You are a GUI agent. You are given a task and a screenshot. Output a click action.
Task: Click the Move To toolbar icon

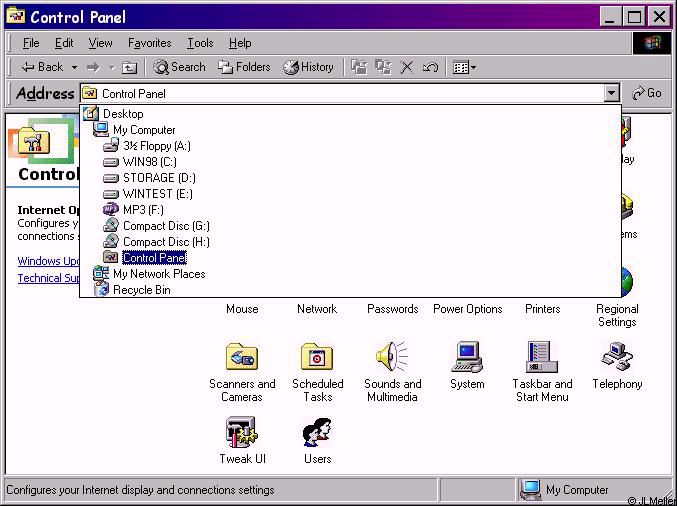pyautogui.click(x=359, y=67)
